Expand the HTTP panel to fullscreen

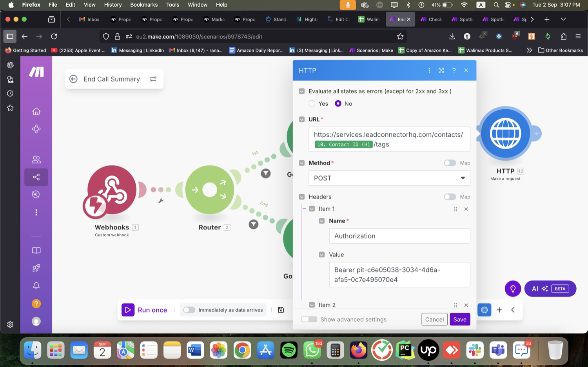441,71
